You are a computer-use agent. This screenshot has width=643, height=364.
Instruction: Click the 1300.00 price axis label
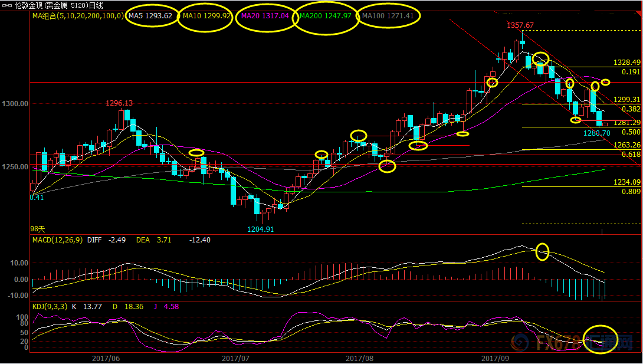click(x=15, y=104)
